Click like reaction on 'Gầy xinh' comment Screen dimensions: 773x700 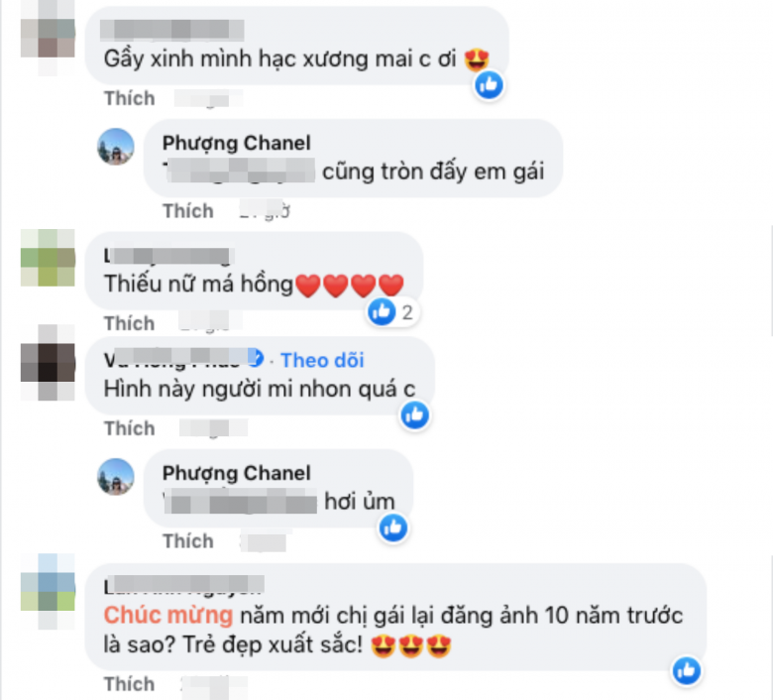489,85
